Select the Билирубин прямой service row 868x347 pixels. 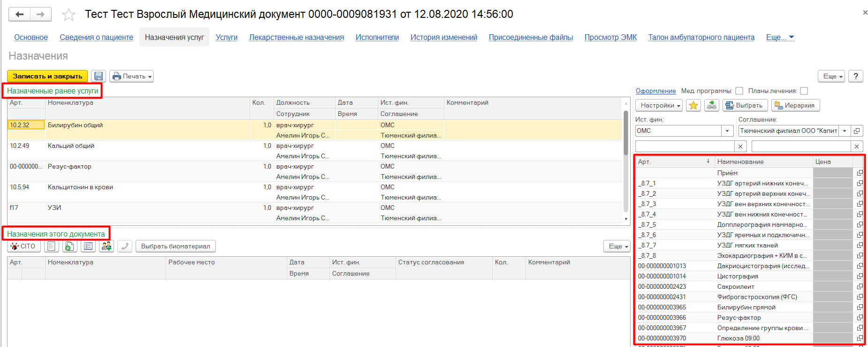click(746, 307)
